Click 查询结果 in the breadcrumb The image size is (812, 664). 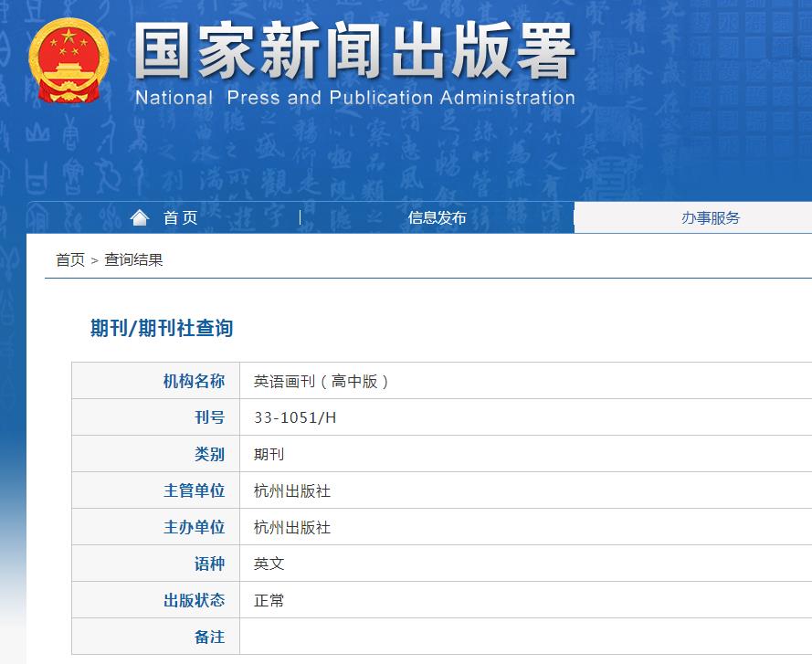pos(133,260)
